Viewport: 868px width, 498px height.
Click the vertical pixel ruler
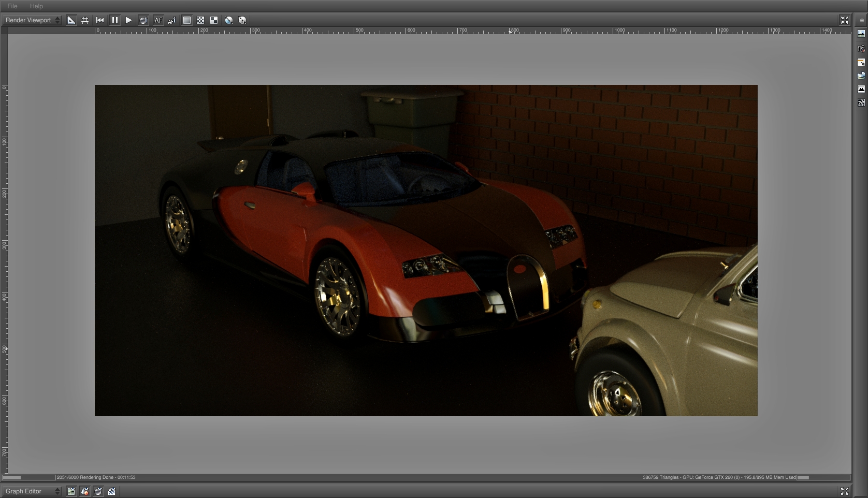5,254
